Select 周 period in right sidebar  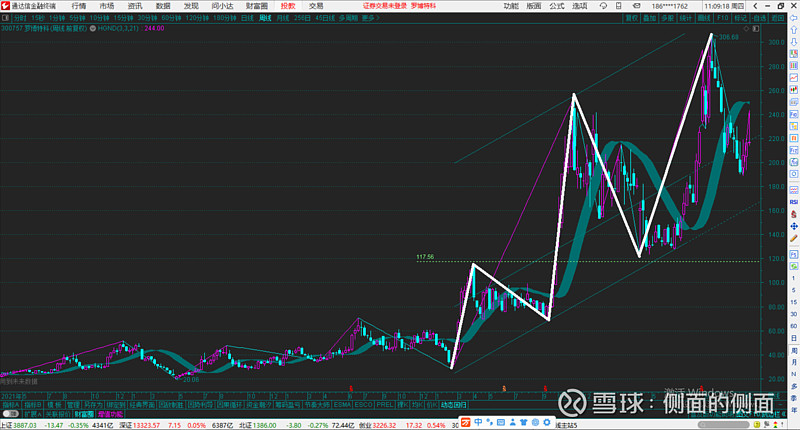[794, 350]
